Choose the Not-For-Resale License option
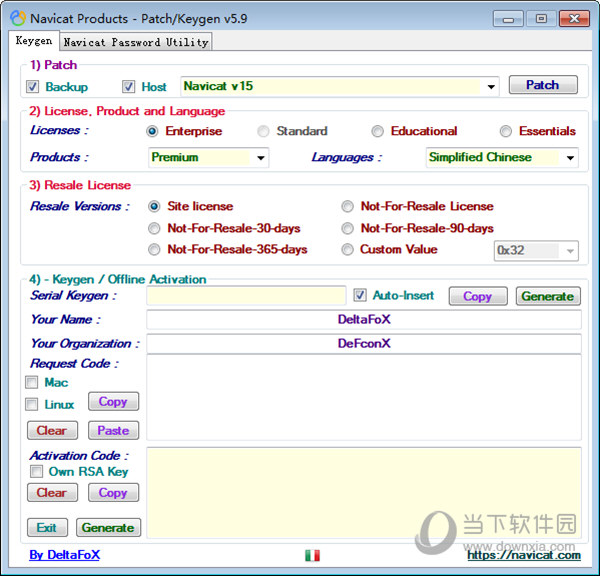The height and width of the screenshot is (576, 600). (347, 206)
